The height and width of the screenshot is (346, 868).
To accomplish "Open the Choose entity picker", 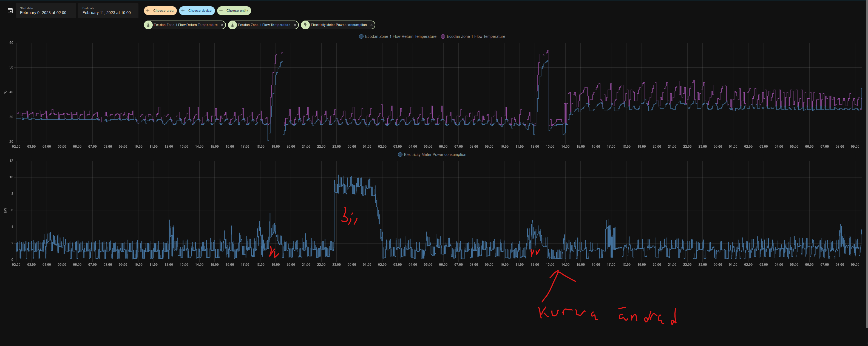I will pos(237,11).
